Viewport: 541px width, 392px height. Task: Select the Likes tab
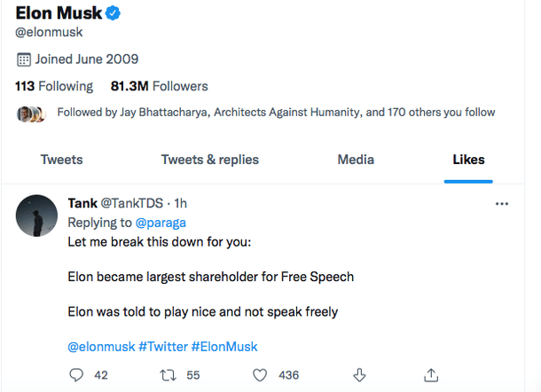tap(468, 160)
